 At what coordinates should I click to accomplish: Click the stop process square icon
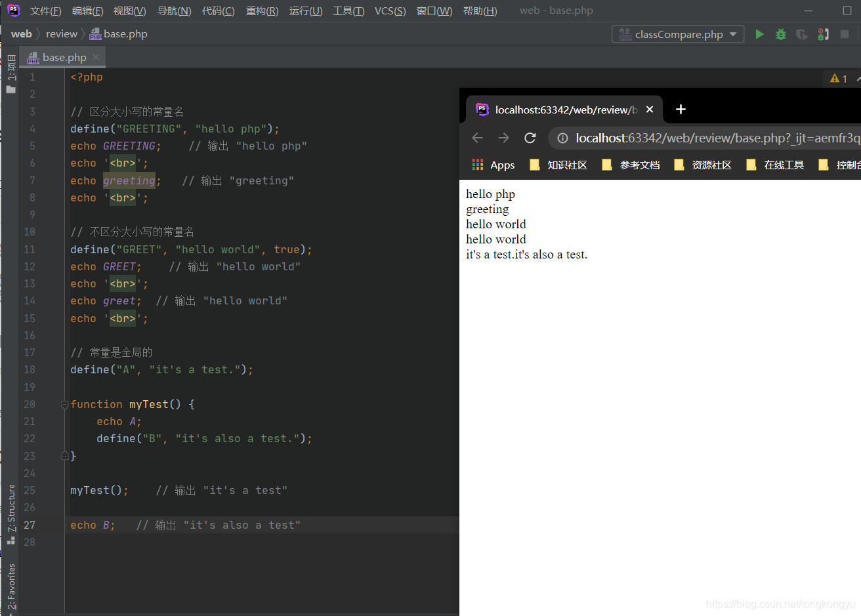click(x=845, y=34)
